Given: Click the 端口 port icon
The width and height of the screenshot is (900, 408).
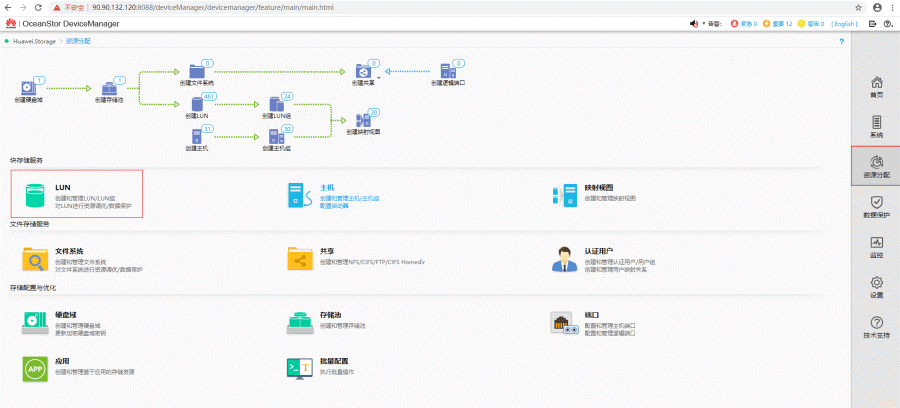Looking at the screenshot, I should [564, 322].
